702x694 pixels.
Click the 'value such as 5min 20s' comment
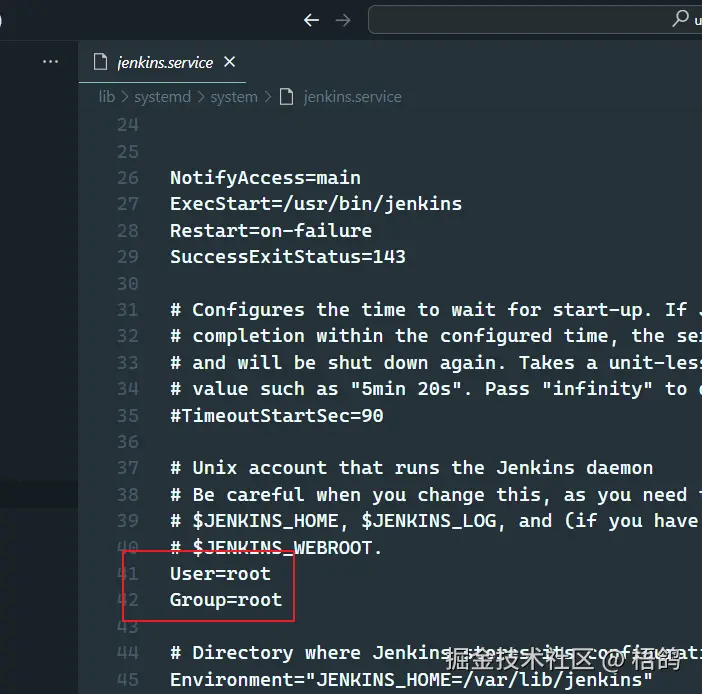point(436,389)
